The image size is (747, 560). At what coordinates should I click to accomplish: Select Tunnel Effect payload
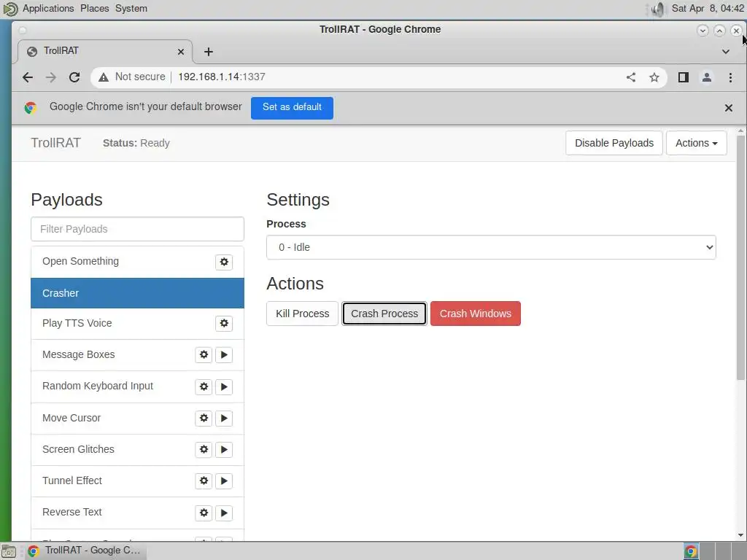pos(137,481)
